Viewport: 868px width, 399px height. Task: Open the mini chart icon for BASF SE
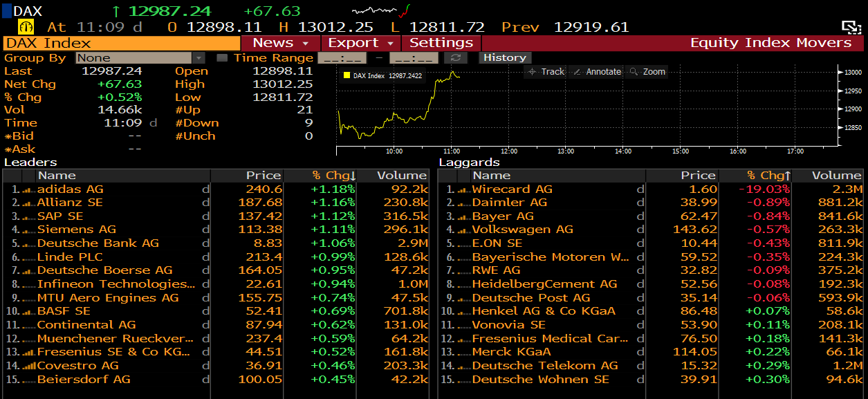(28, 311)
